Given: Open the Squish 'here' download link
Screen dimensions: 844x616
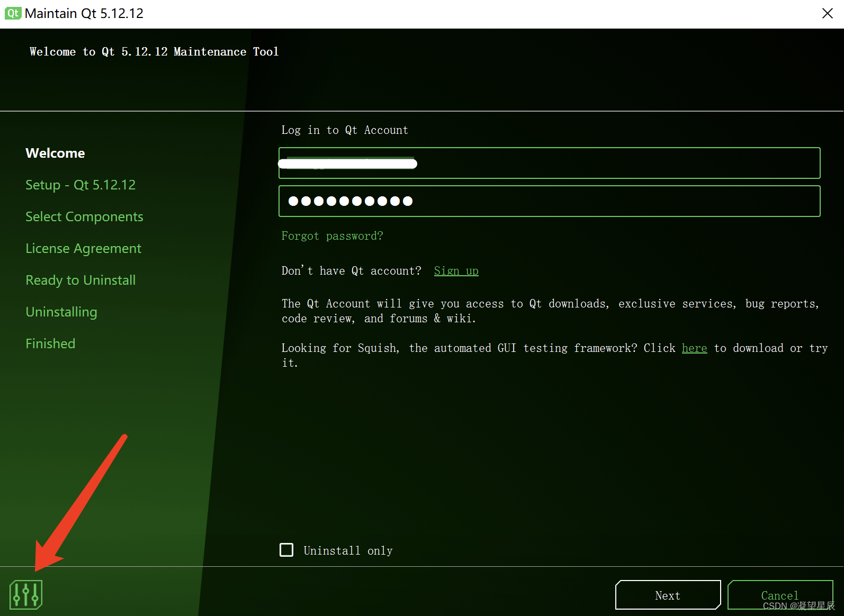Looking at the screenshot, I should tap(694, 348).
